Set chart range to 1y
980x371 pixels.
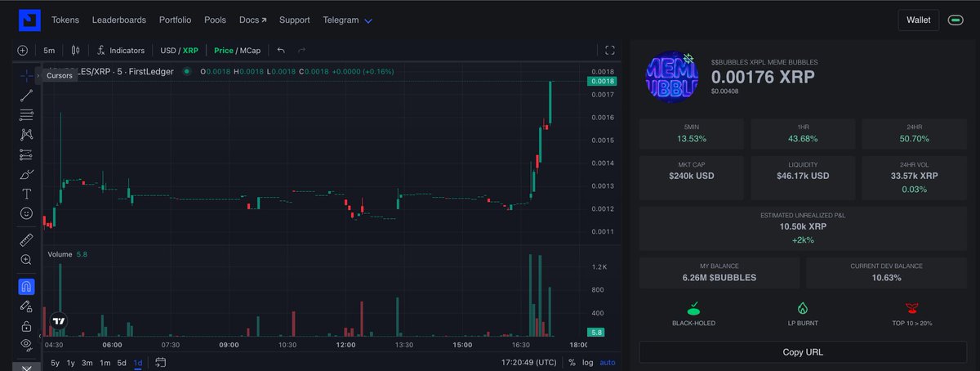pos(71,362)
